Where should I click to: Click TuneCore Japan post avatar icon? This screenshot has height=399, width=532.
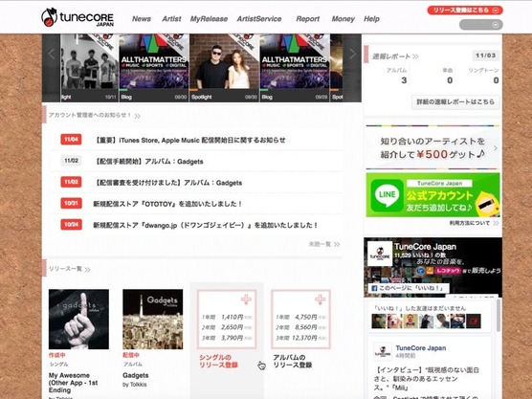pos(383,351)
